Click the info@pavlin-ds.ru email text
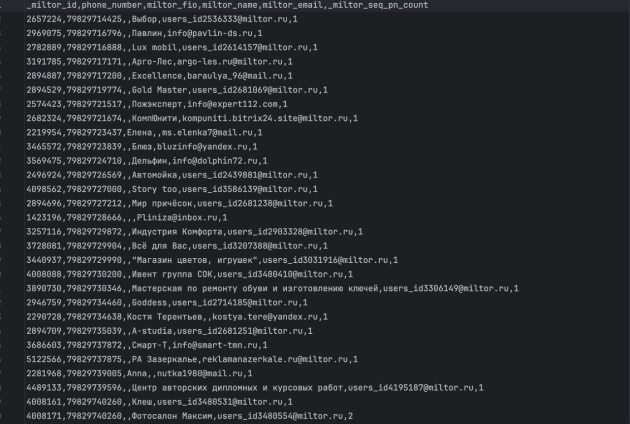The image size is (630, 424). (x=210, y=33)
